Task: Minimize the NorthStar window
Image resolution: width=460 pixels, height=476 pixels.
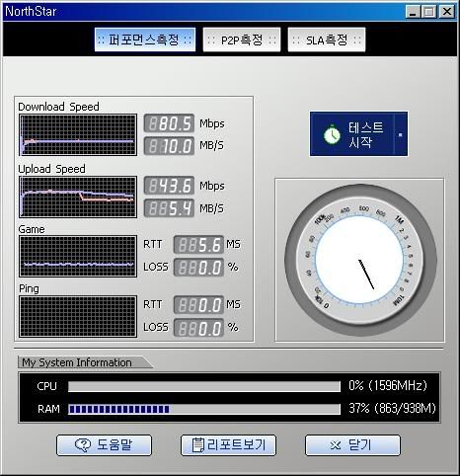Action: tap(413, 12)
